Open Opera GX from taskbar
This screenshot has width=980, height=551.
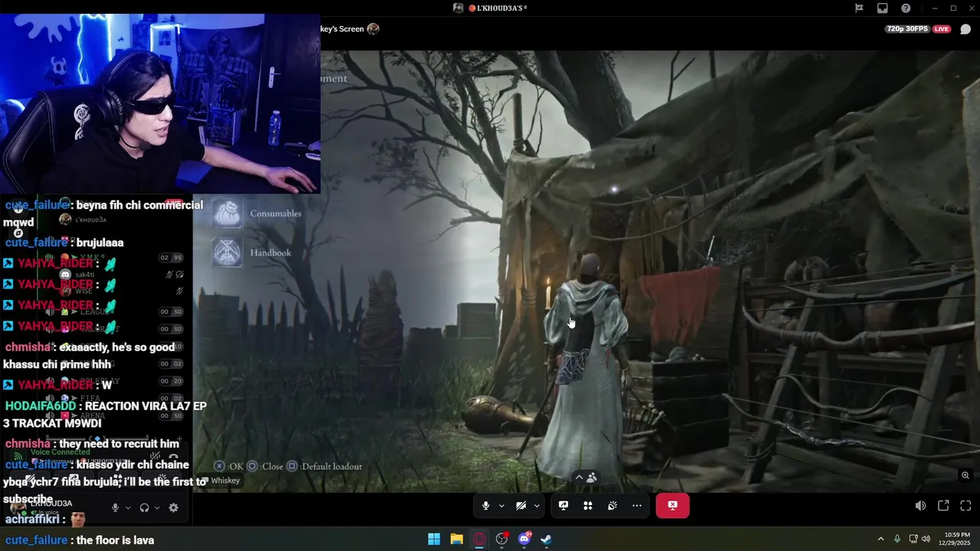tap(479, 539)
